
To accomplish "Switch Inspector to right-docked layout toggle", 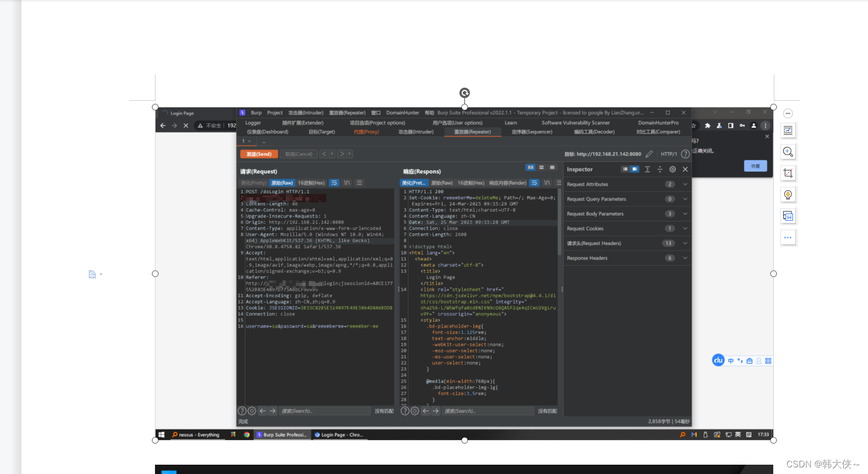I will (634, 169).
